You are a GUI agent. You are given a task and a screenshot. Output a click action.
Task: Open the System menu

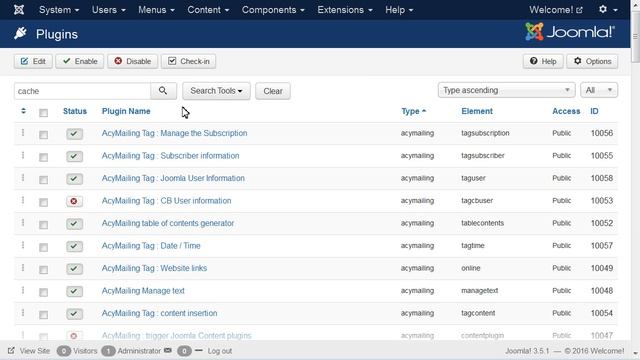click(59, 9)
